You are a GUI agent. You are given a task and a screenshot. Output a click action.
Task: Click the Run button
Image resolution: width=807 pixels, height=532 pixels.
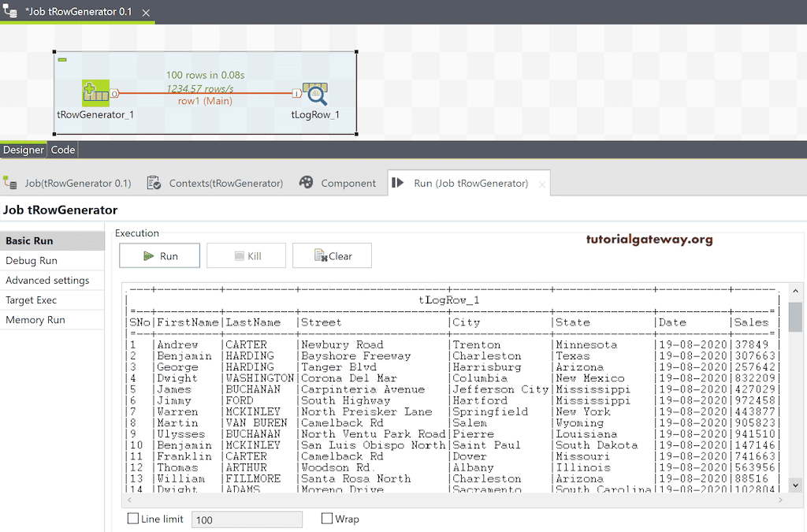pyautogui.click(x=159, y=255)
